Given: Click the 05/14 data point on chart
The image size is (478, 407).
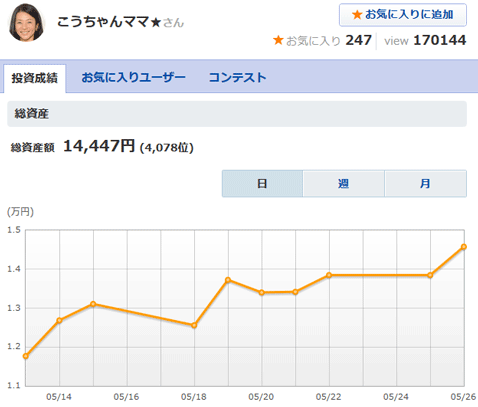Looking at the screenshot, I should (x=59, y=320).
